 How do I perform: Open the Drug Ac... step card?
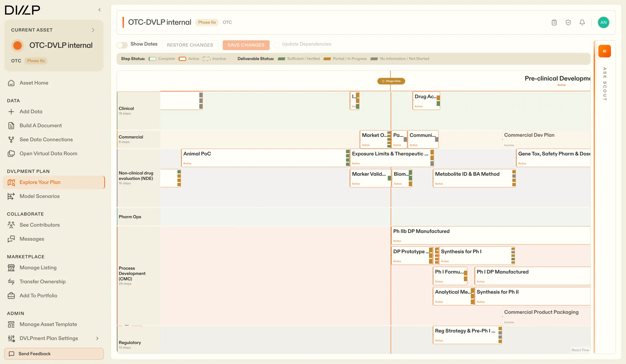(426, 101)
